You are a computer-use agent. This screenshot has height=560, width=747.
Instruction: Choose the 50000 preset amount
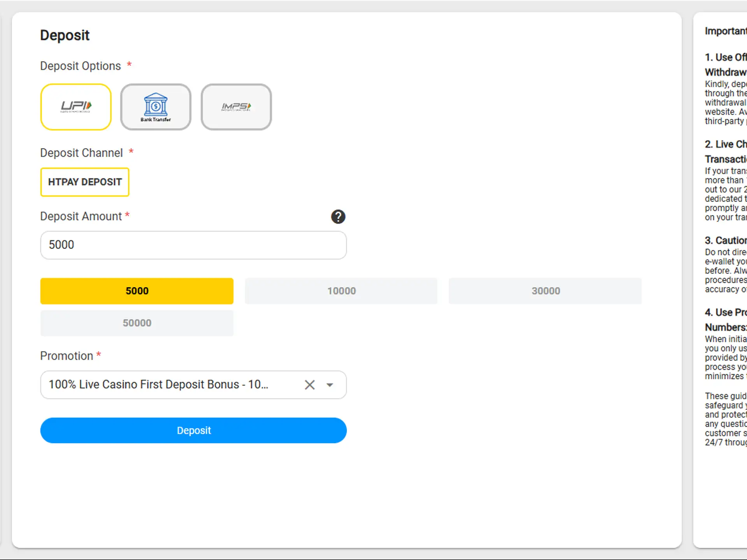pos(137,323)
